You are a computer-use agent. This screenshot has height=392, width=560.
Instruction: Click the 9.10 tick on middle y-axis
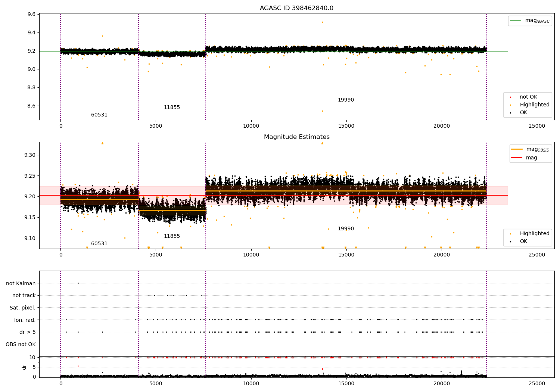pyautogui.click(x=30, y=238)
